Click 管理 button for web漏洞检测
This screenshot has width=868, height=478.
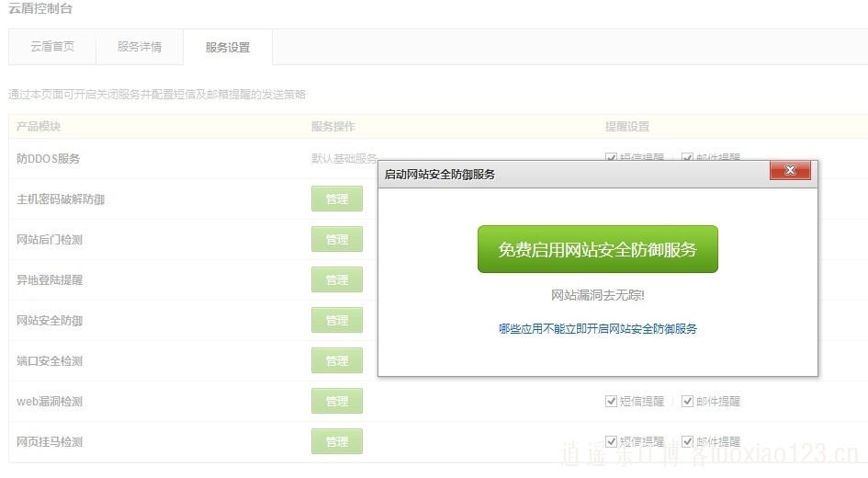[x=336, y=401]
